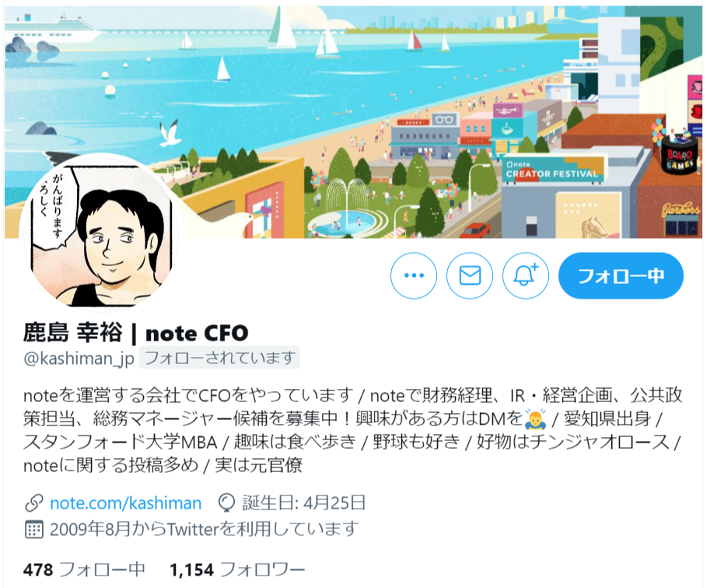View the 478 フォロー中 following list
The height and width of the screenshot is (588, 707).
[84, 569]
